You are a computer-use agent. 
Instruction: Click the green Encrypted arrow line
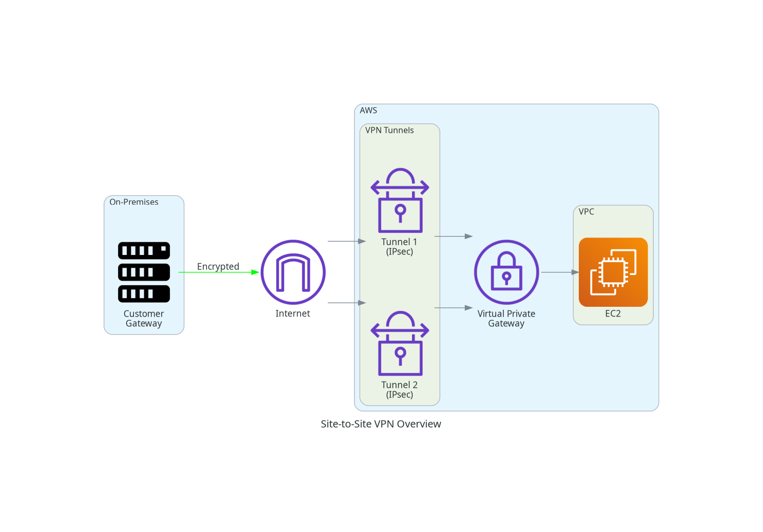pos(219,272)
